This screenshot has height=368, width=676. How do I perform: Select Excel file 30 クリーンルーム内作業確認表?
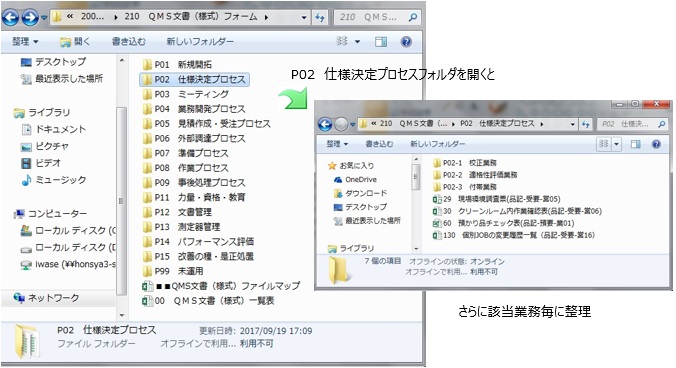pos(517,211)
